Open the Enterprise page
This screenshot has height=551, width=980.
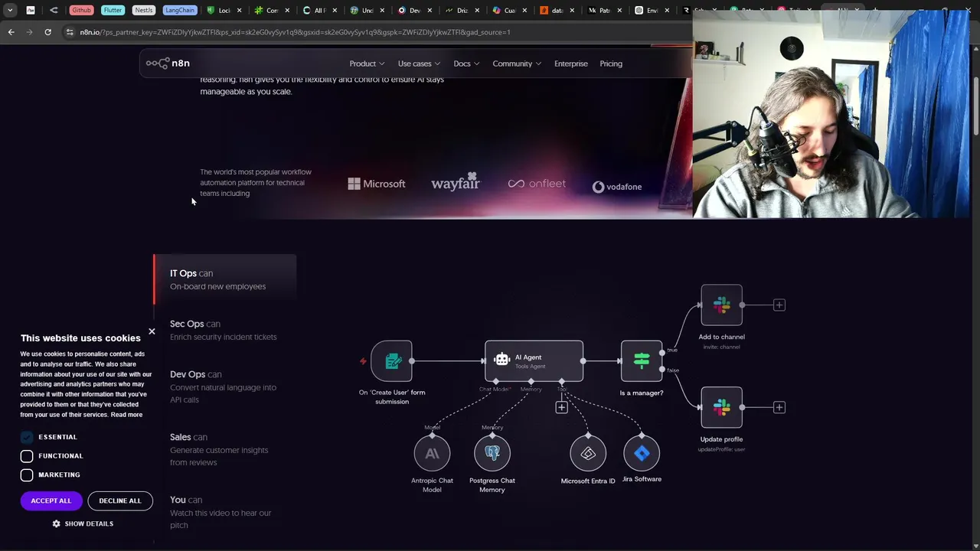tap(571, 64)
